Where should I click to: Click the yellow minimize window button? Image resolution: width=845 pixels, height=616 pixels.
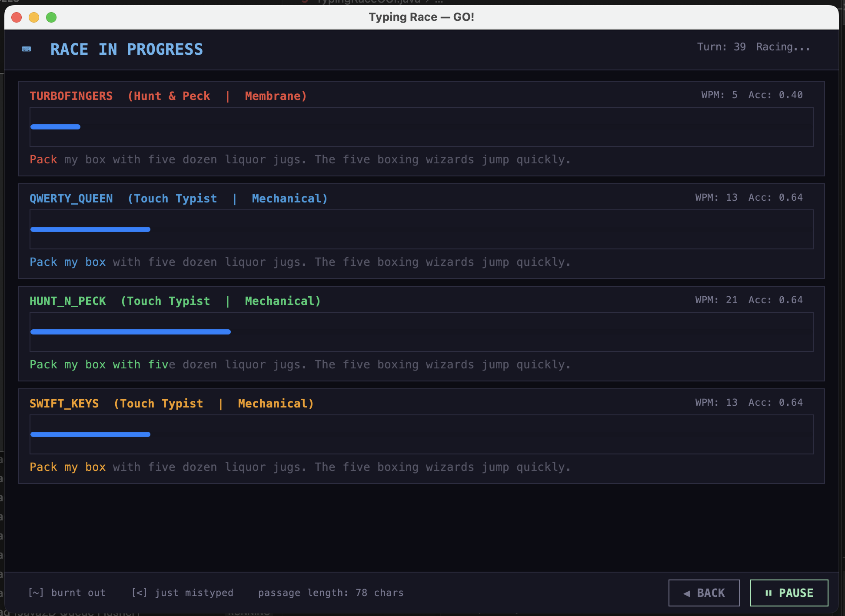pyautogui.click(x=34, y=17)
